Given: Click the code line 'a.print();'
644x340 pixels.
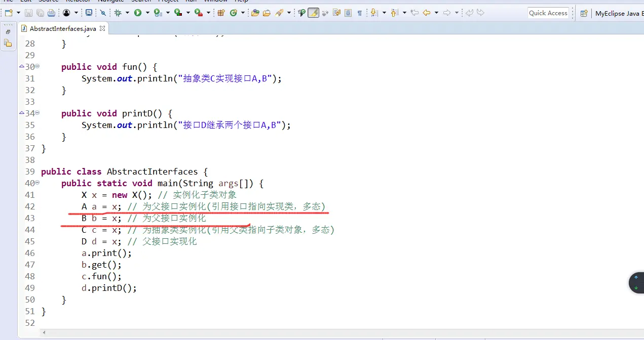Looking at the screenshot, I should point(106,253).
